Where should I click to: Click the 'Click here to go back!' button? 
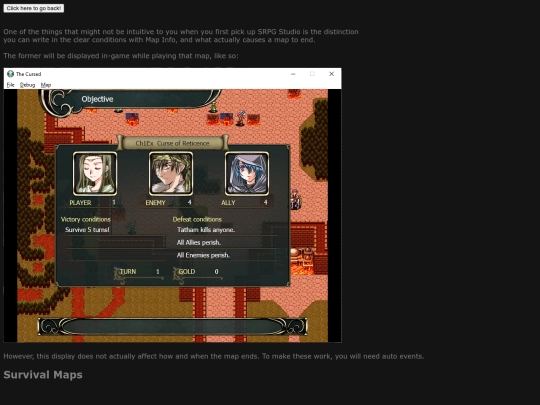pyautogui.click(x=33, y=8)
